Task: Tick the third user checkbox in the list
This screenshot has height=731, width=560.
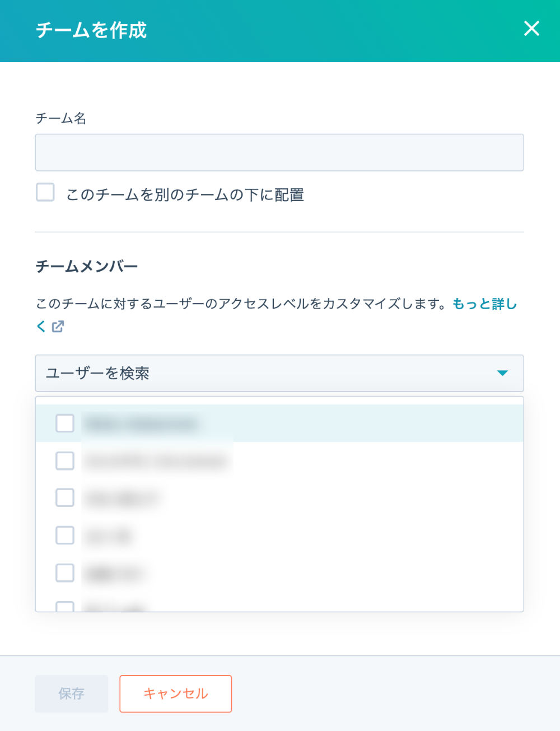Action: (x=65, y=497)
